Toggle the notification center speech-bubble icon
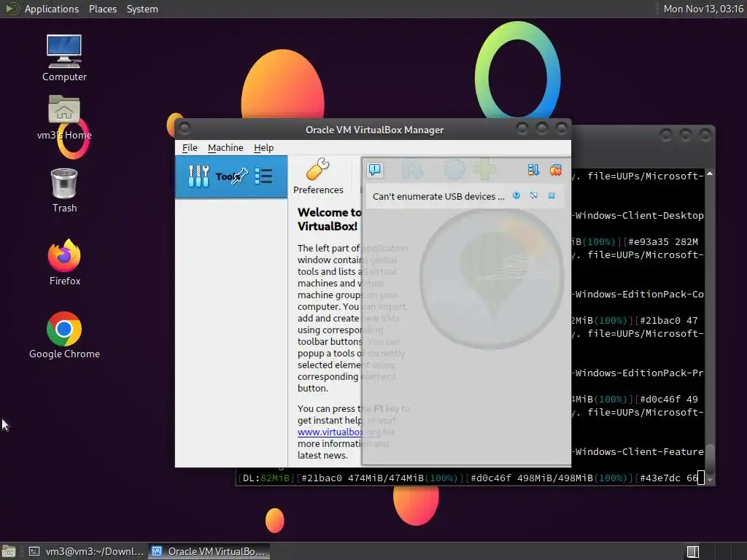Image resolution: width=747 pixels, height=560 pixels. (x=375, y=169)
